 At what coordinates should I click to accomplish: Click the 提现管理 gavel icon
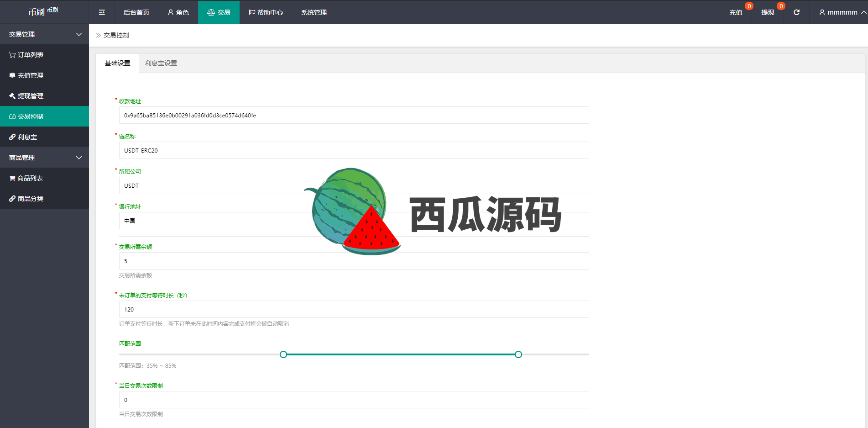pyautogui.click(x=12, y=96)
